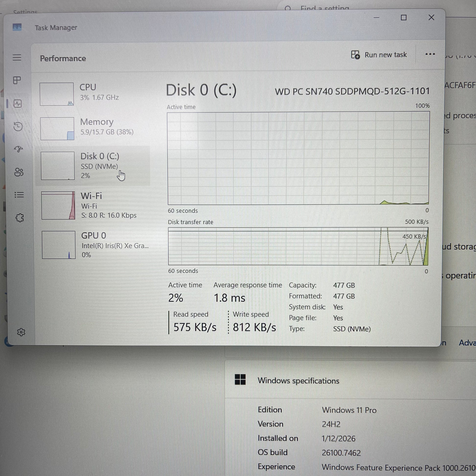Expand the three-dots more options menu

(x=430, y=54)
